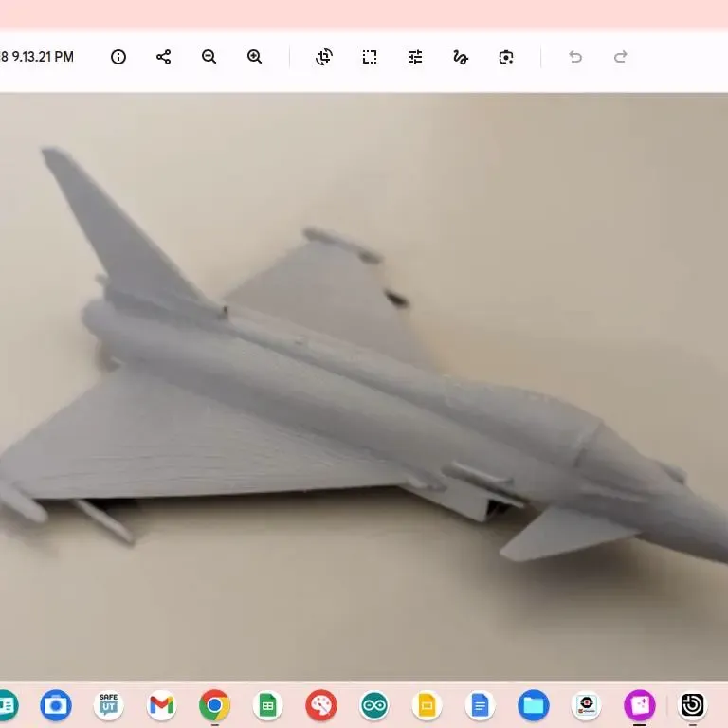728x728 pixels.
Task: Click the purple Gallery app icon
Action: 640,705
